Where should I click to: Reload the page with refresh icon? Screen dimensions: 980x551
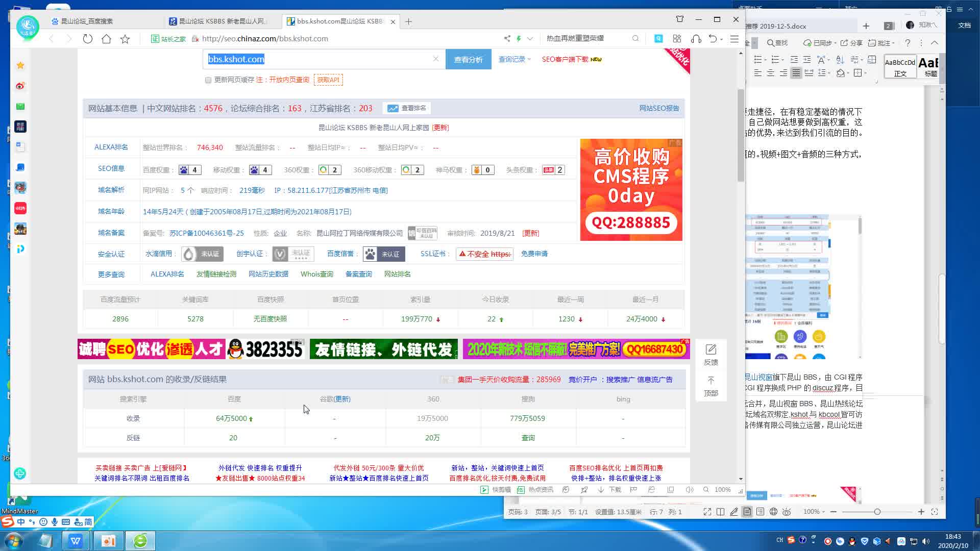pos(88,39)
